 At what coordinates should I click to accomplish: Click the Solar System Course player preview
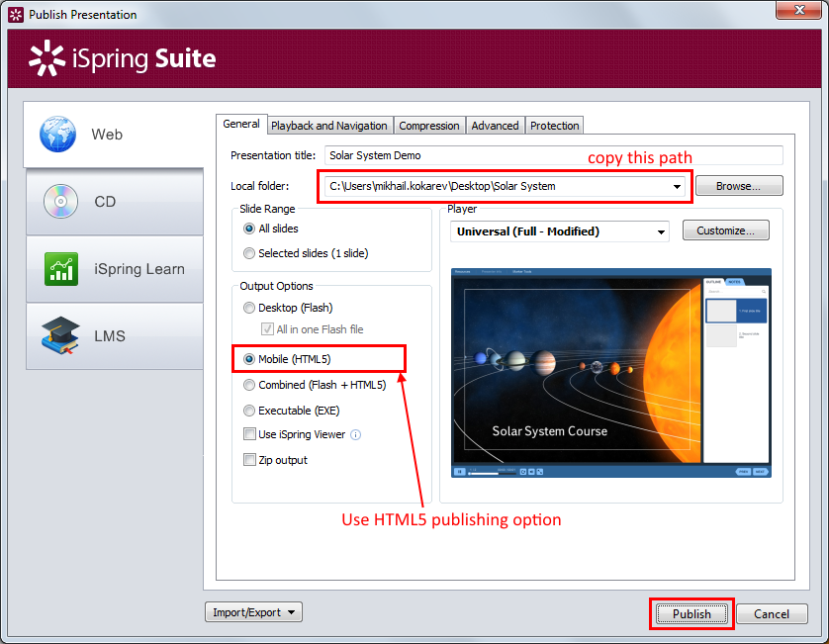tap(610, 373)
